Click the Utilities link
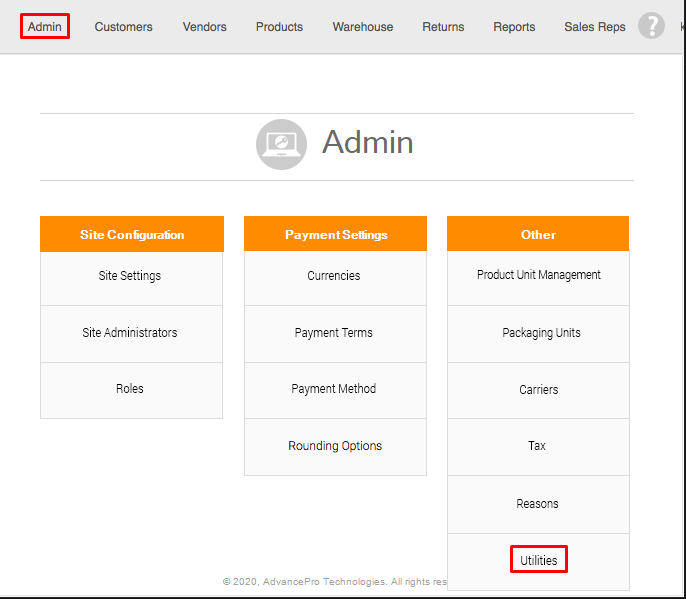 coord(538,560)
